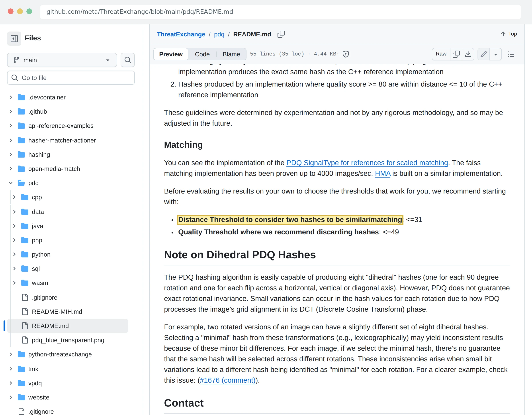This screenshot has width=532, height=415.
Task: Open the #1676 (comment) issue link
Action: [x=227, y=380]
